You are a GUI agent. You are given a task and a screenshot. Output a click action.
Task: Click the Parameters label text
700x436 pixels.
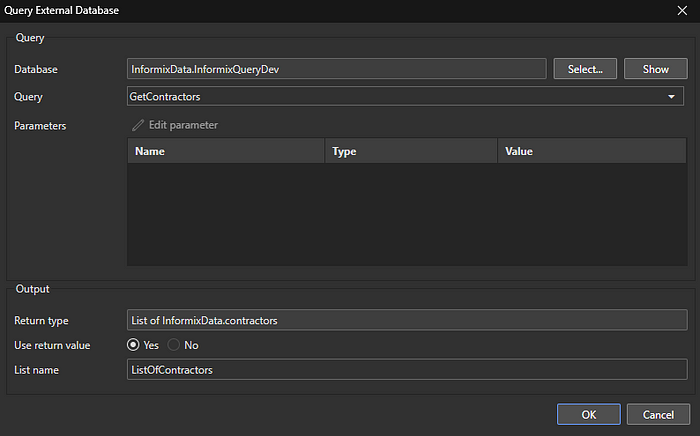click(40, 126)
